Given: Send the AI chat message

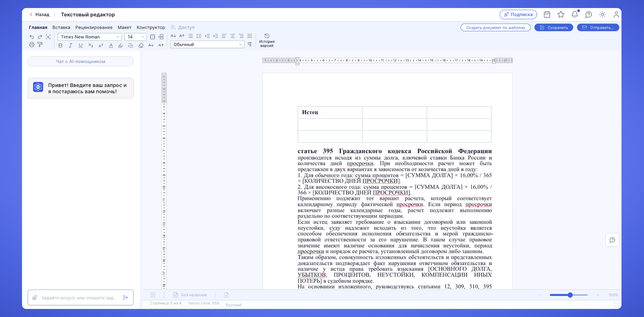Looking at the screenshot, I should [125, 298].
